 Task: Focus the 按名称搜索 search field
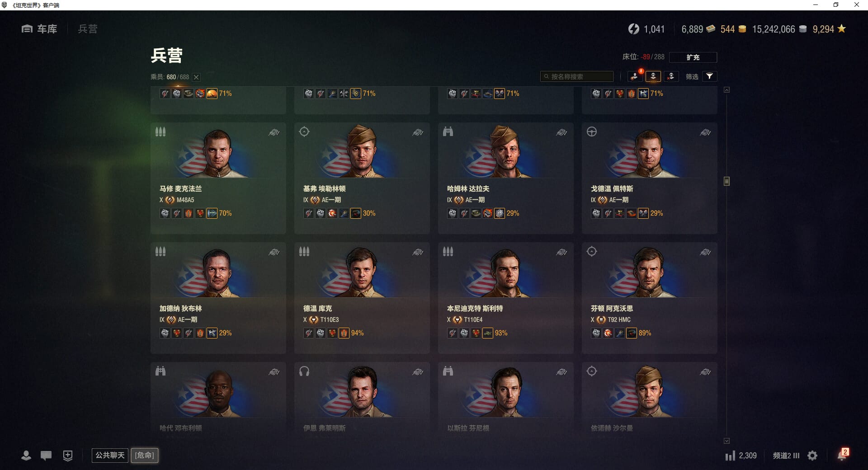[577, 76]
